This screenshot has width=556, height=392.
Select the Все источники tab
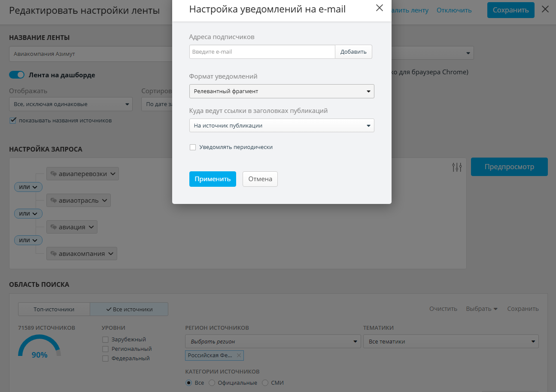pyautogui.click(x=129, y=309)
